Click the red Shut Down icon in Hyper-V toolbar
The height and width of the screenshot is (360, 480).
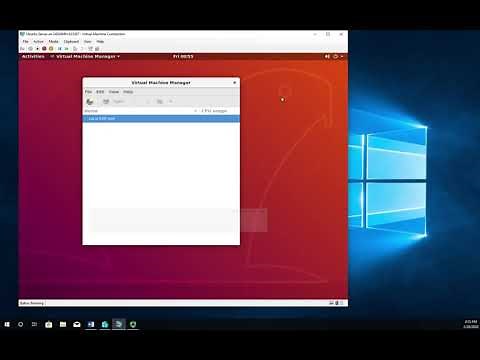(44, 49)
